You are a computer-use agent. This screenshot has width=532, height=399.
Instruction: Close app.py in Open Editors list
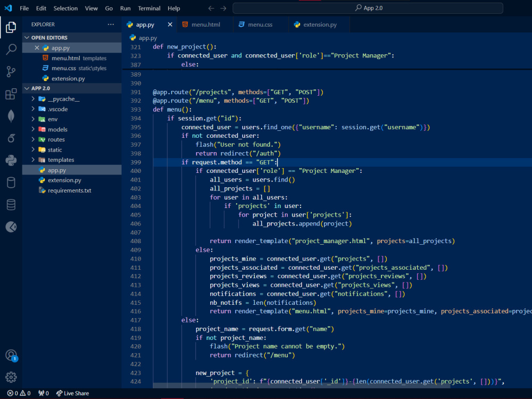pos(37,48)
